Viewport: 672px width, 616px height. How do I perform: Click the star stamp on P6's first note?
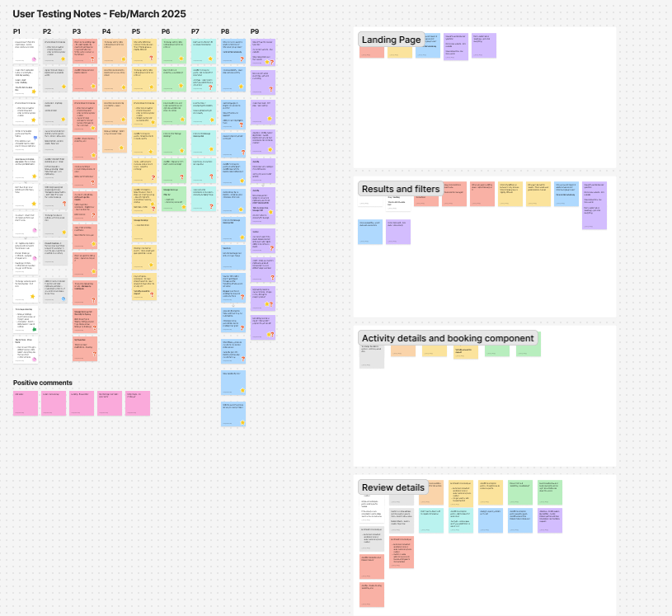[181, 59]
